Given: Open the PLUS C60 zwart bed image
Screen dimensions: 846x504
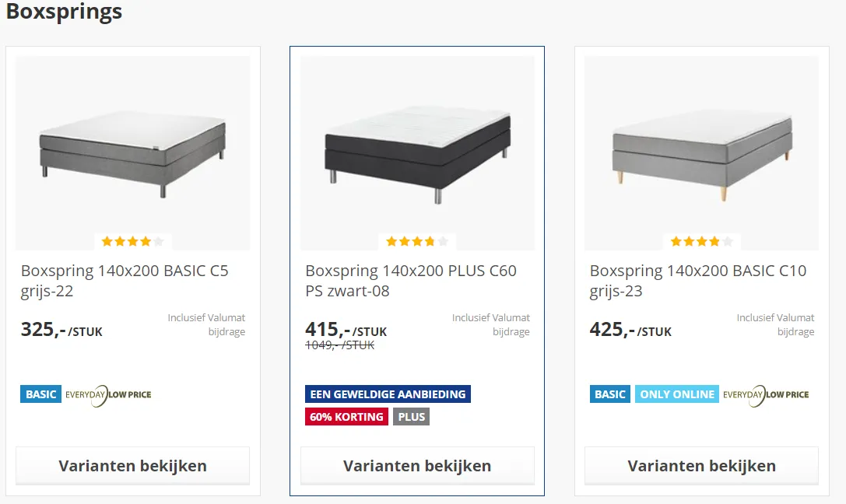Looking at the screenshot, I should tap(417, 153).
